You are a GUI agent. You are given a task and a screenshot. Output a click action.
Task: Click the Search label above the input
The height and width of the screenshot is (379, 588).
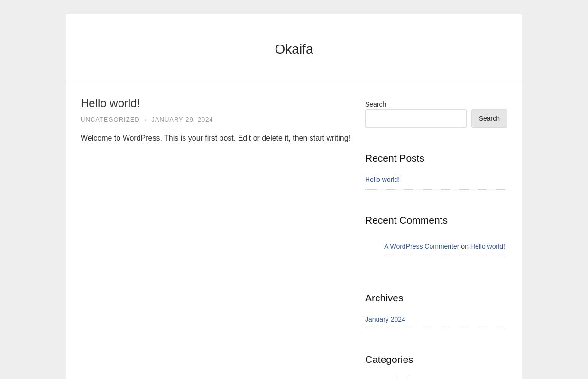376,104
